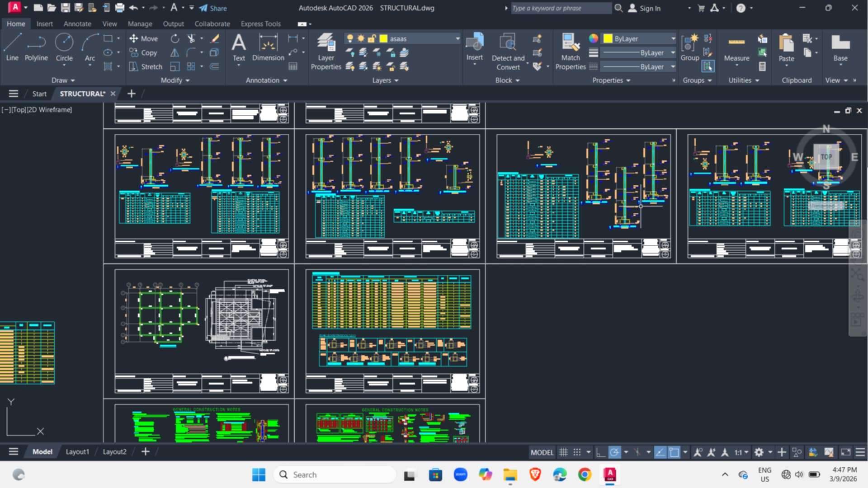
Task: Open the Layer Properties panel
Action: 326,52
